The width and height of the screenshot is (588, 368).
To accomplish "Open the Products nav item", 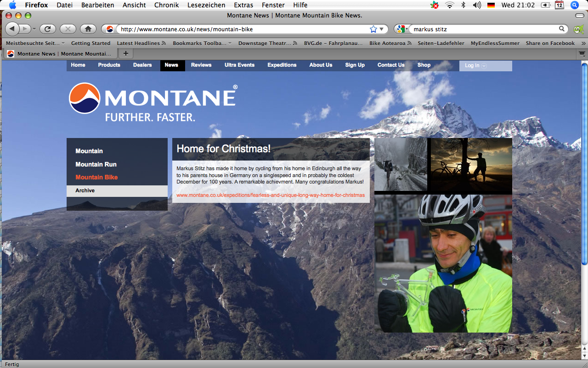I will click(x=109, y=65).
